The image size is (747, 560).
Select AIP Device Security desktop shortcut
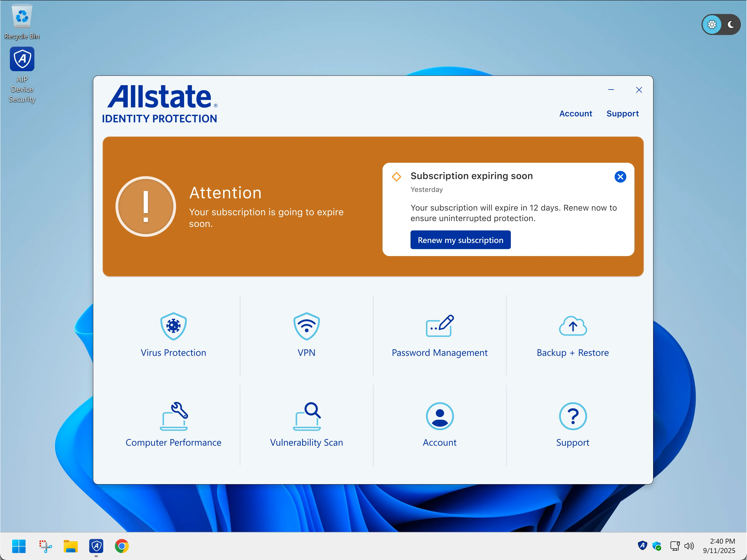pos(22,75)
